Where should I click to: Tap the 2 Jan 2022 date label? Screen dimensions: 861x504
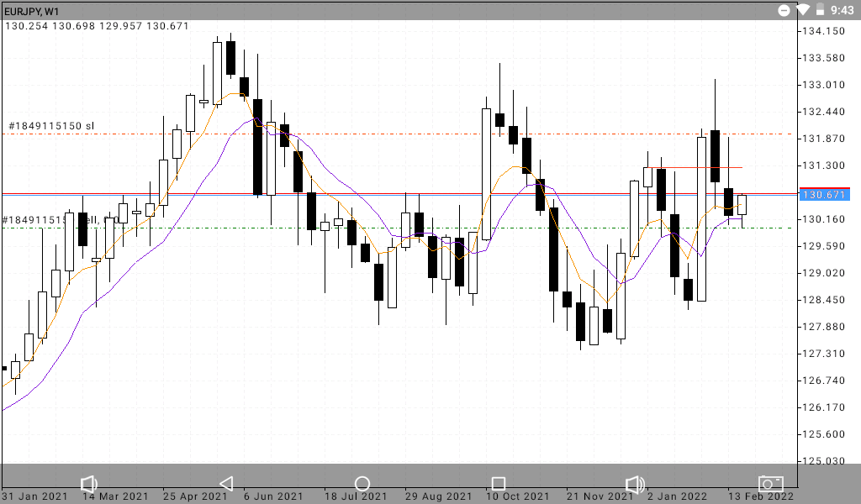(677, 496)
